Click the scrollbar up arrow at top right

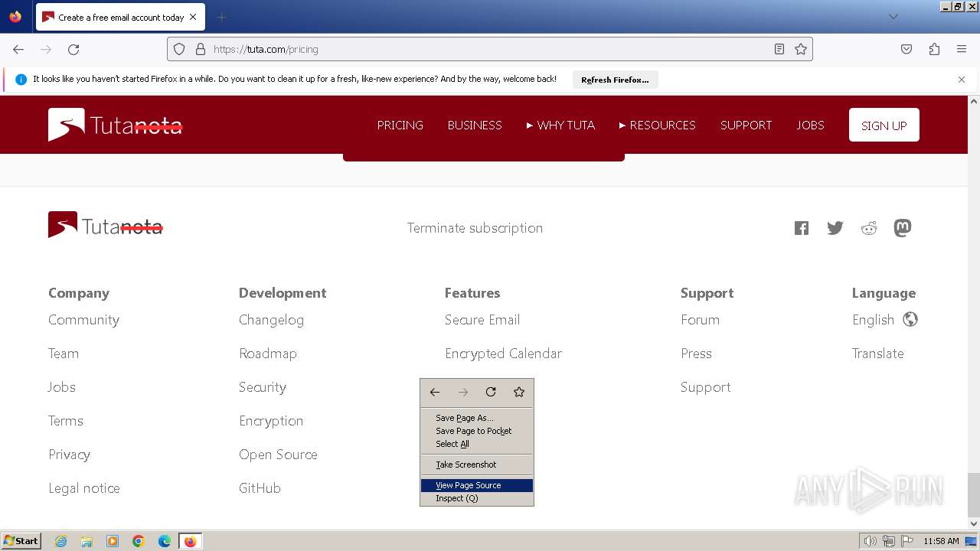[973, 101]
